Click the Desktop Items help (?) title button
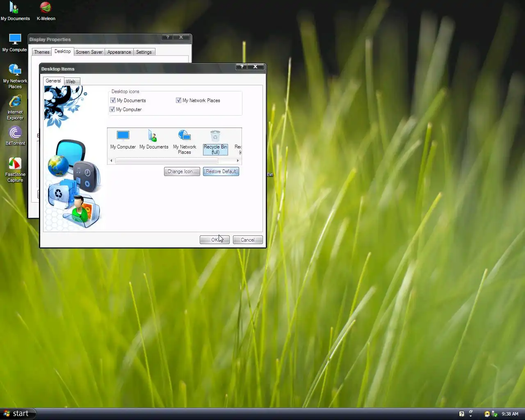 pos(242,66)
